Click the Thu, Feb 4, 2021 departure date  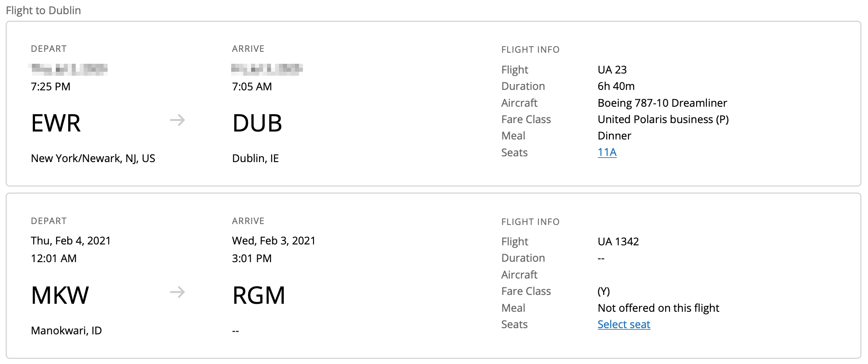point(71,241)
